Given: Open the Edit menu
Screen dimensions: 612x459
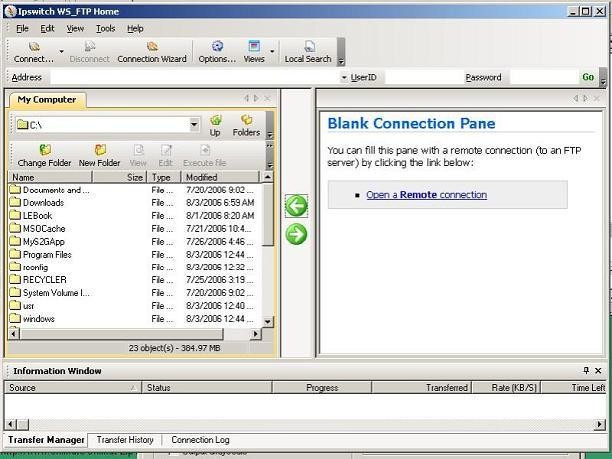Looking at the screenshot, I should point(47,28).
